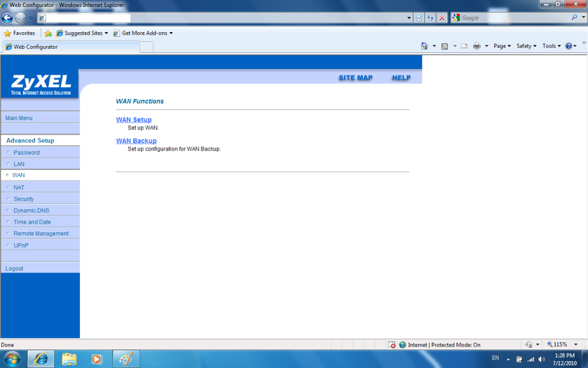
Task: Open the WAN Backup link
Action: pos(136,141)
